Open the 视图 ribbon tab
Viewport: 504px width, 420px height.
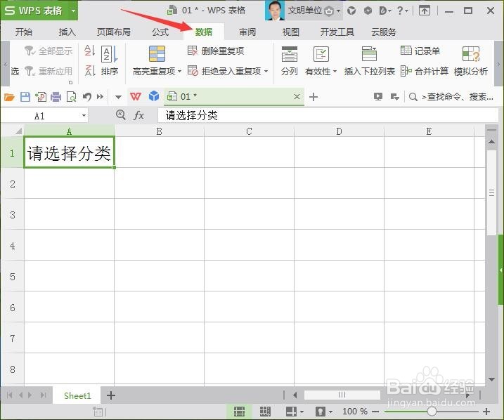point(290,32)
